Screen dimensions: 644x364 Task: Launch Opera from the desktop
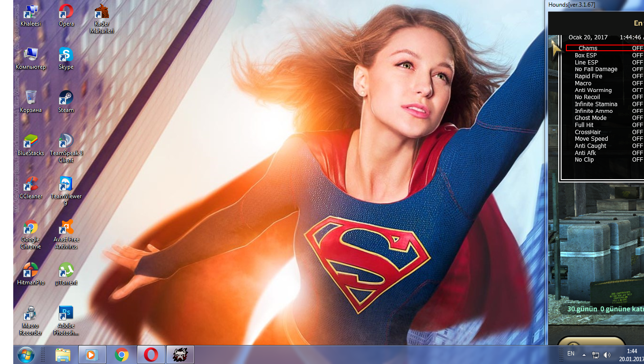(66, 15)
